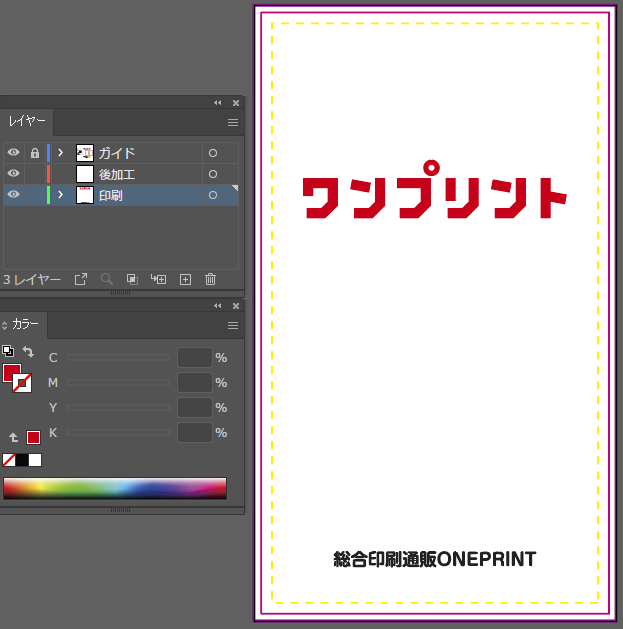Toggle visibility of the 後加工 layer
623x629 pixels.
click(13, 174)
